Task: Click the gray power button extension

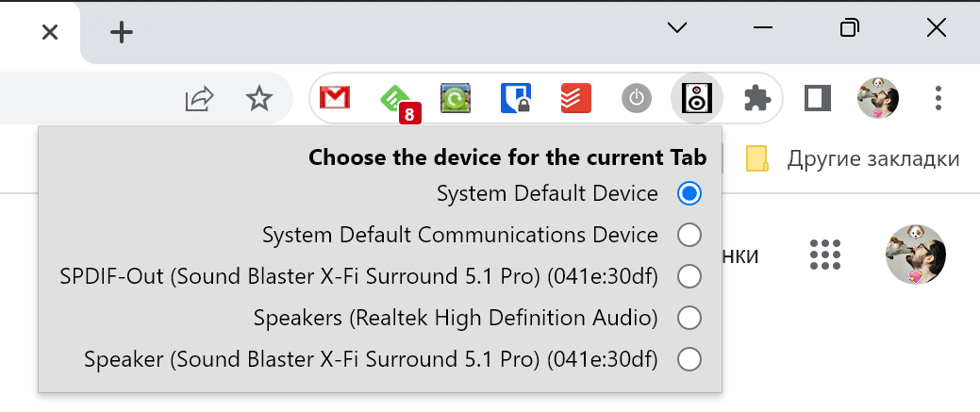Action: 637,98
